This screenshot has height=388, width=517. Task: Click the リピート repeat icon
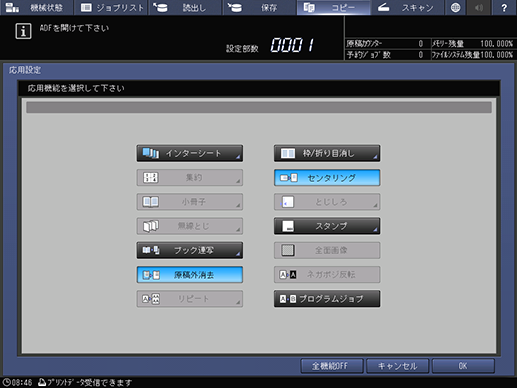[151, 299]
